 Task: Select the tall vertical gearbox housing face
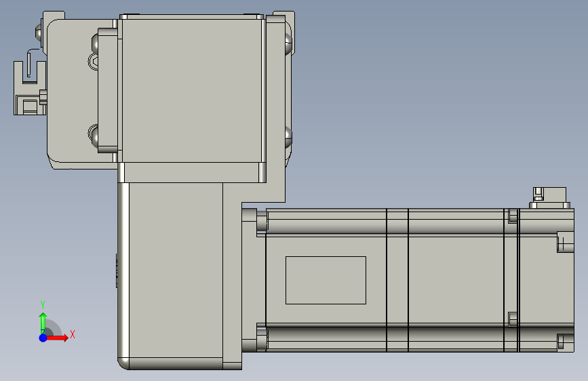click(176, 270)
